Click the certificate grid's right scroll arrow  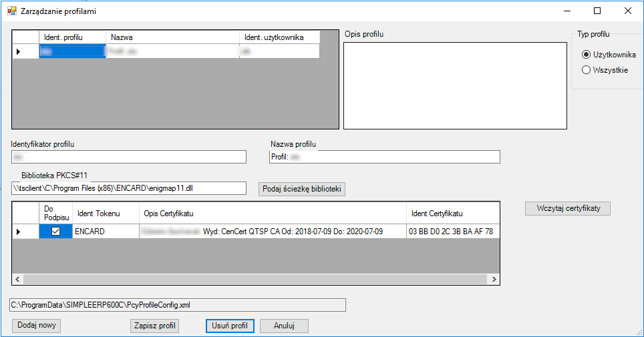coord(494,279)
